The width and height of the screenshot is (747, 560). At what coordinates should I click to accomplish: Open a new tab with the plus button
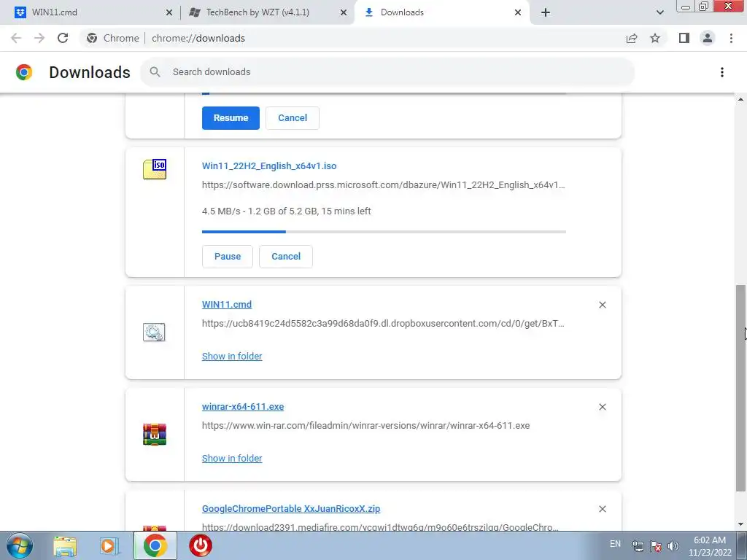[x=546, y=12]
